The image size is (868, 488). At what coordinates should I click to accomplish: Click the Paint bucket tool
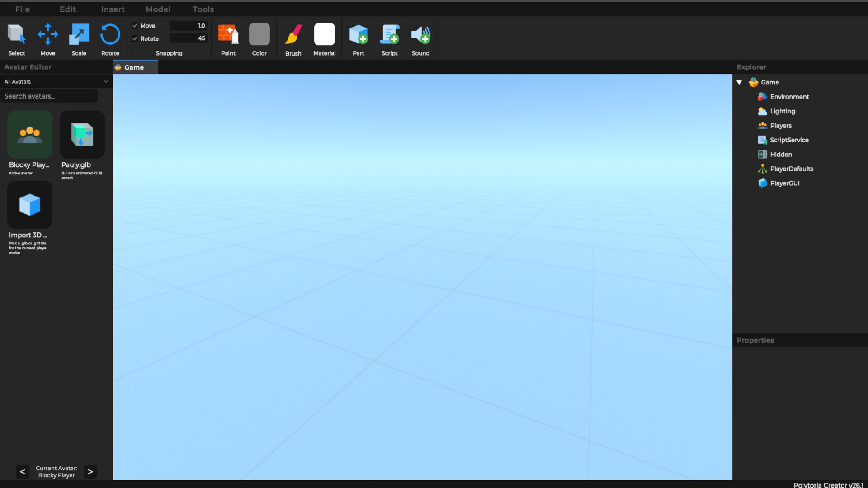[228, 35]
